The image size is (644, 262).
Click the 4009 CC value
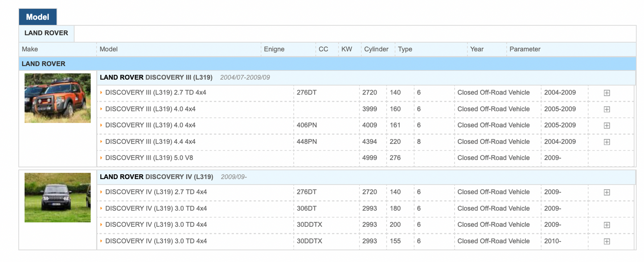369,125
